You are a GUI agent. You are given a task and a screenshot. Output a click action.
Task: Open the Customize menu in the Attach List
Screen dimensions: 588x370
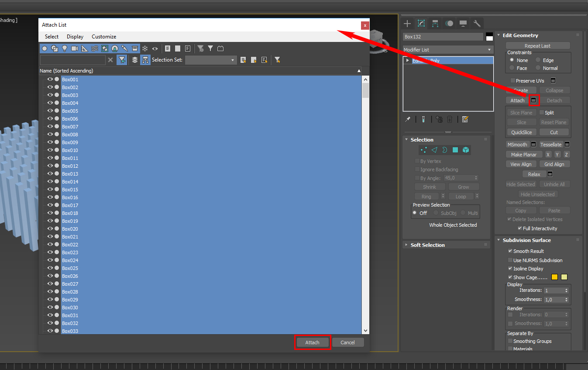(x=103, y=36)
